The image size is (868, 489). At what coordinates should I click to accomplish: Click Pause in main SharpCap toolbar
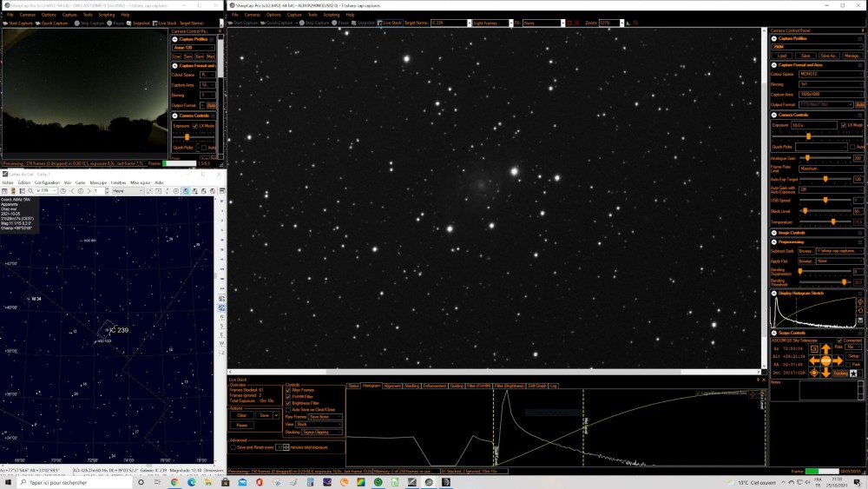tap(340, 23)
